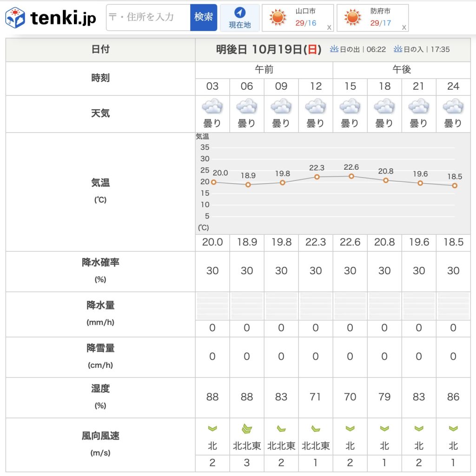Click the 18.9 temperature point on graph
476x476 pixels.
tap(248, 185)
